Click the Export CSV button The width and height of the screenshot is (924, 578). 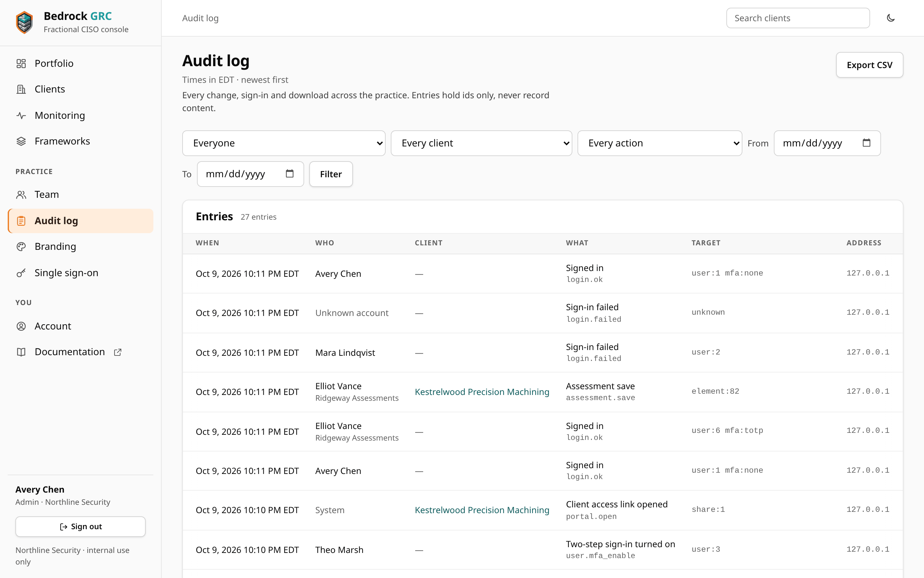(x=869, y=65)
